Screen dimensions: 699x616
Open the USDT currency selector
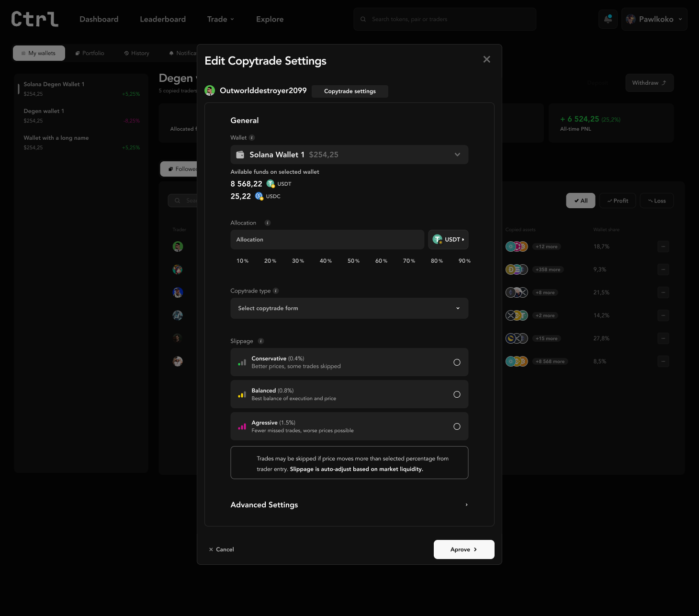(448, 239)
